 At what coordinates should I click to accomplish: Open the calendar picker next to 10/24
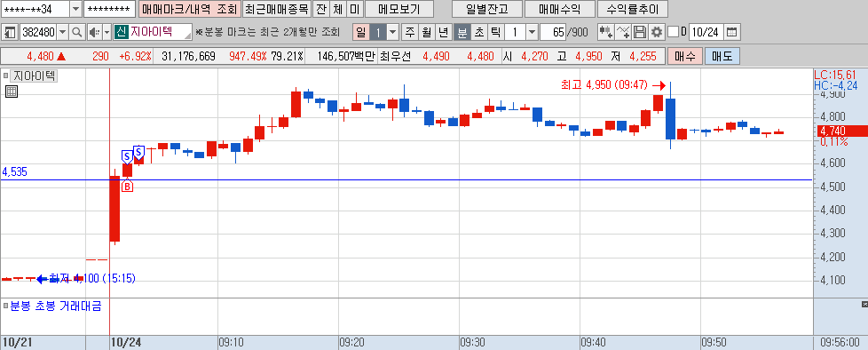[732, 32]
